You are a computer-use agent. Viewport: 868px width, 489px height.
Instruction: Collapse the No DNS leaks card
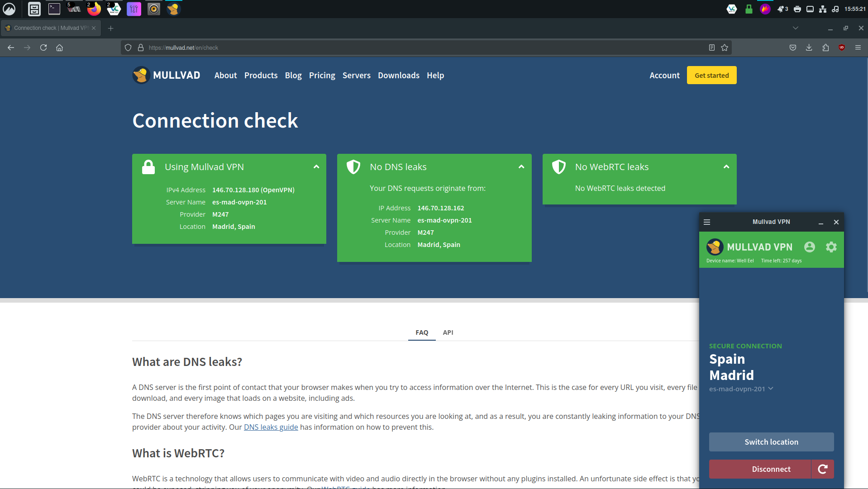tap(521, 167)
